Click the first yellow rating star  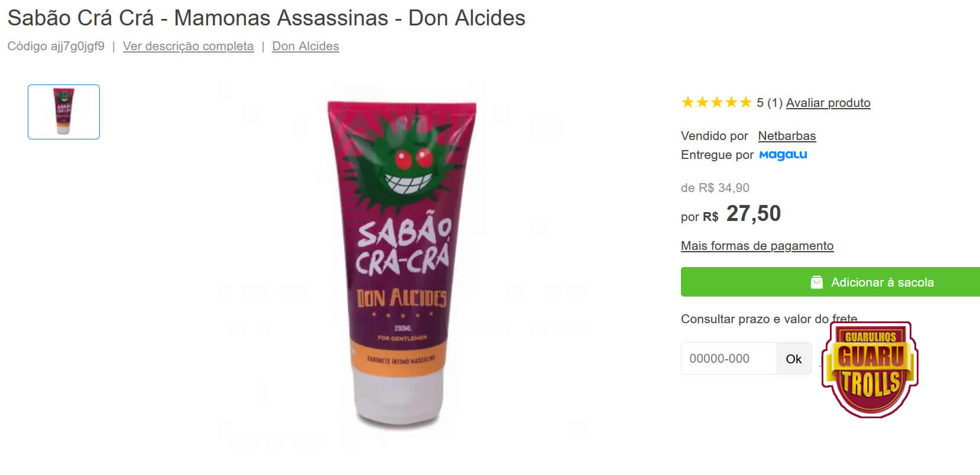click(x=687, y=103)
